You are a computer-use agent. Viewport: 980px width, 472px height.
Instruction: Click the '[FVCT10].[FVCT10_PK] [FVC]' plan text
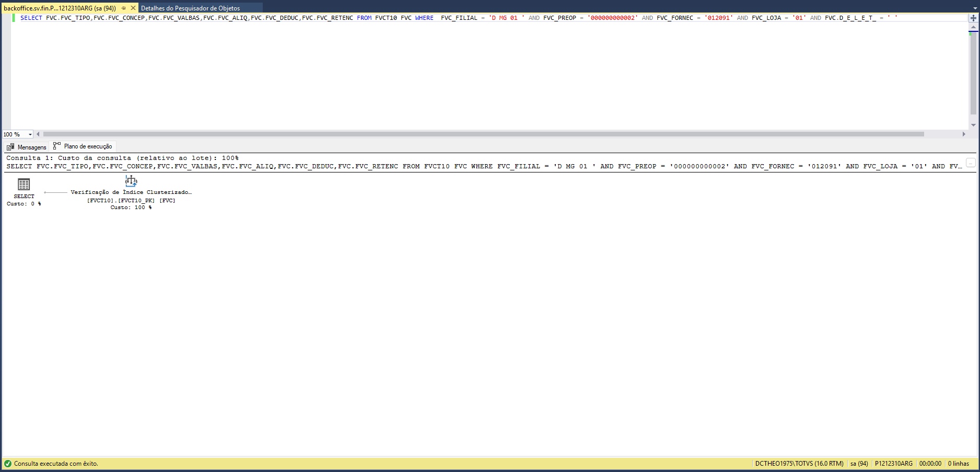(131, 201)
